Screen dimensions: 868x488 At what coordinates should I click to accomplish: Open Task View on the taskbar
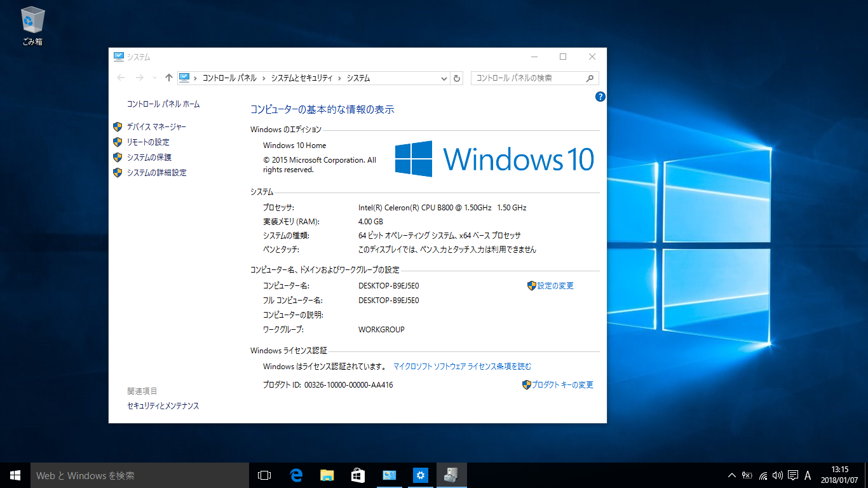click(264, 475)
